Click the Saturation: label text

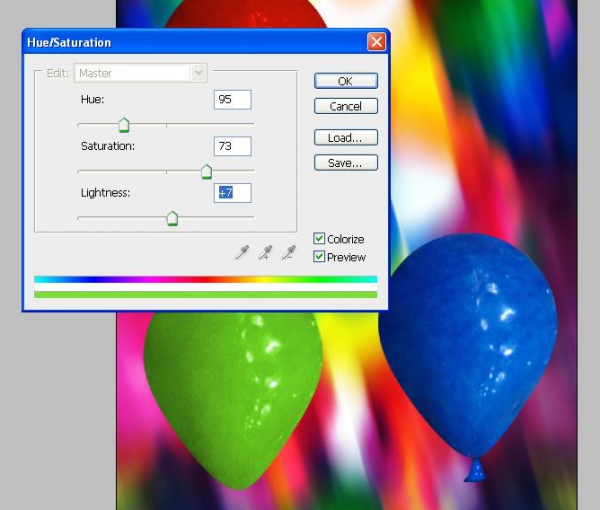108,146
